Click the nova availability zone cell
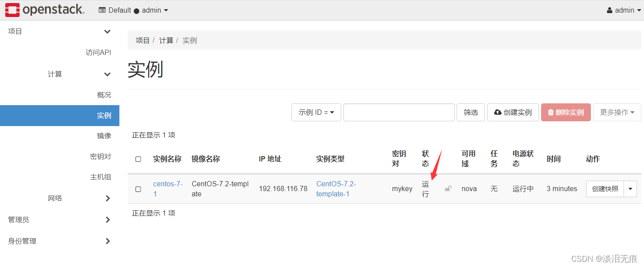Viewport: 644px width, 267px height. pos(469,188)
